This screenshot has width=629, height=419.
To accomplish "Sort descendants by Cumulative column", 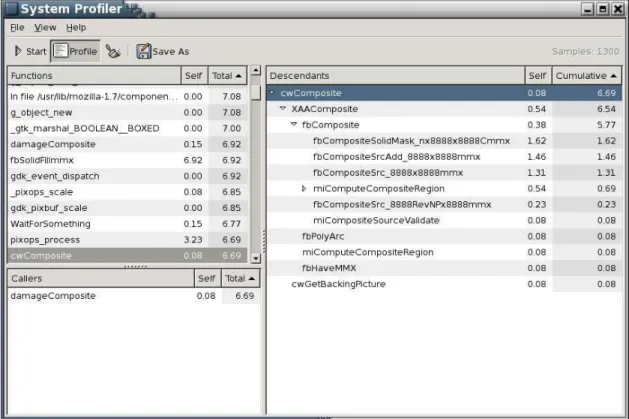I will [x=586, y=75].
